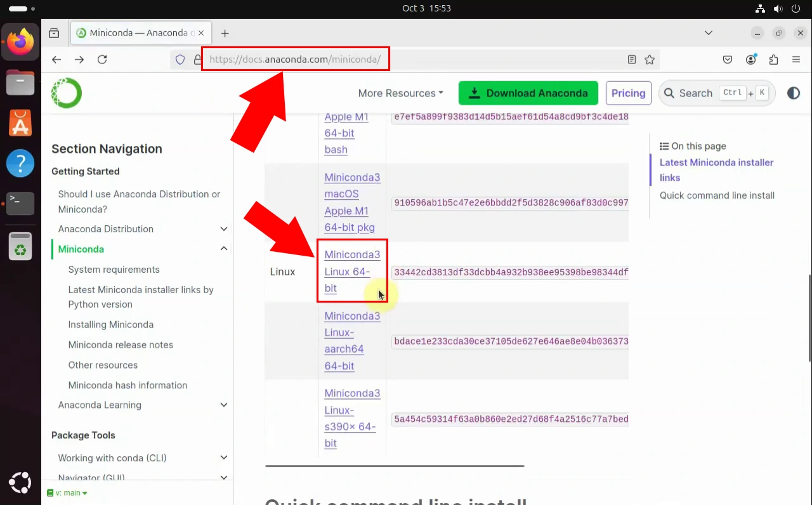Screen dimensions: 812x505
Task: Expand Anaconda Learning section
Action: [223, 405]
